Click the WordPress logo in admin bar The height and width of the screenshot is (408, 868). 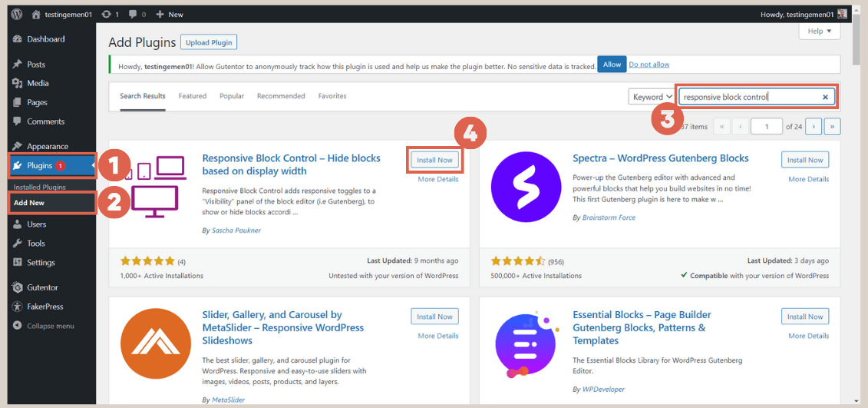[17, 14]
